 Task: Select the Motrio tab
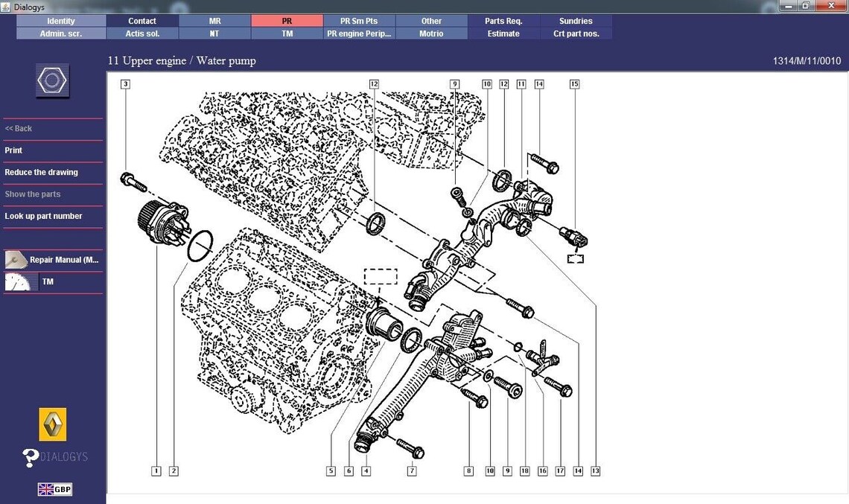(x=430, y=33)
